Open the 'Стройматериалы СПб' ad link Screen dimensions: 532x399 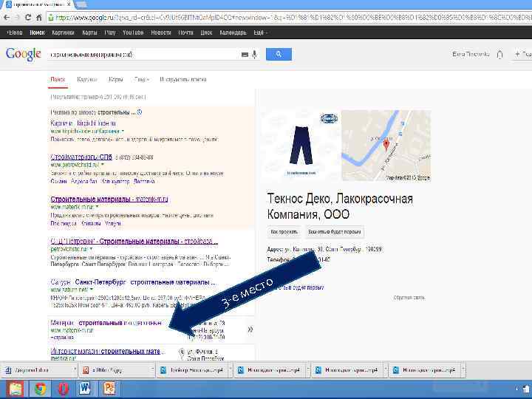81,157
